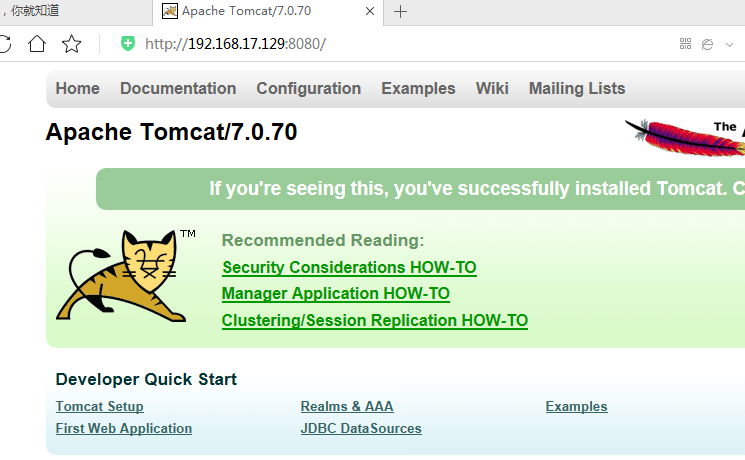This screenshot has width=745, height=460.
Task: Open the Documentation navigation item
Action: coord(178,88)
